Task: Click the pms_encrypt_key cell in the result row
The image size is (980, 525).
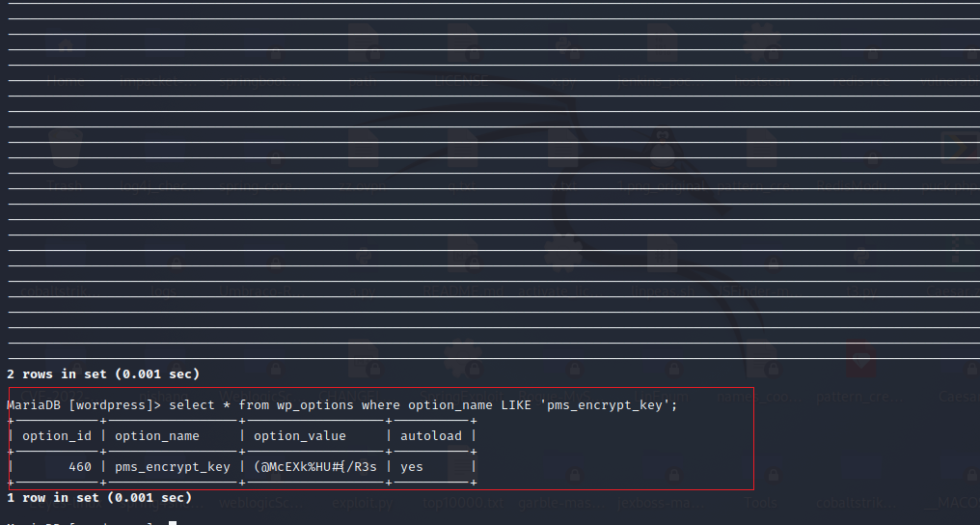Action: [173, 467]
